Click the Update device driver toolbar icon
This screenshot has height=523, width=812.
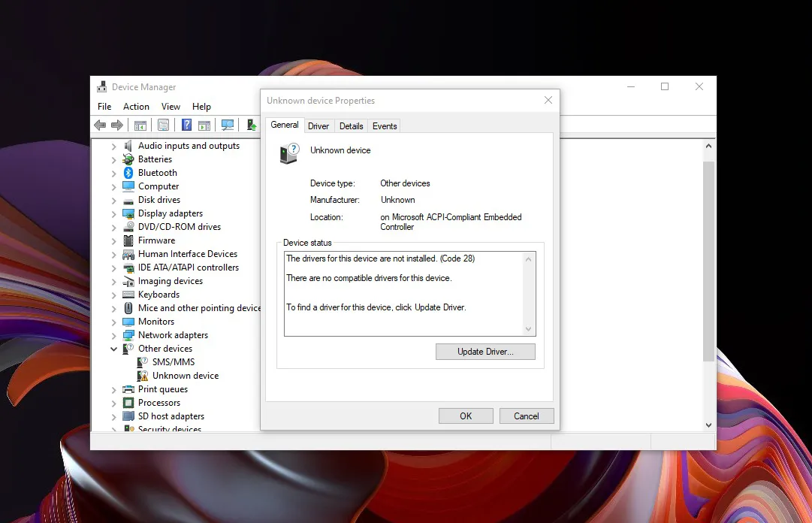tap(252, 125)
